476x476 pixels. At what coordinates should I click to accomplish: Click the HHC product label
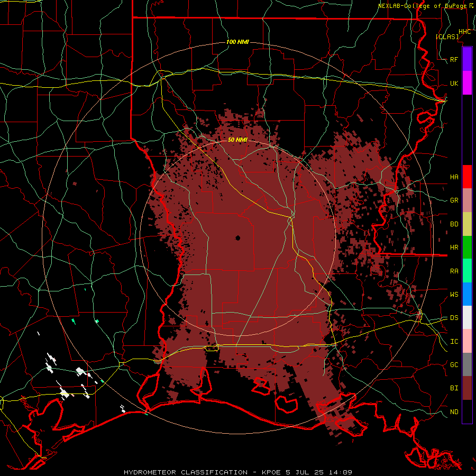464,32
